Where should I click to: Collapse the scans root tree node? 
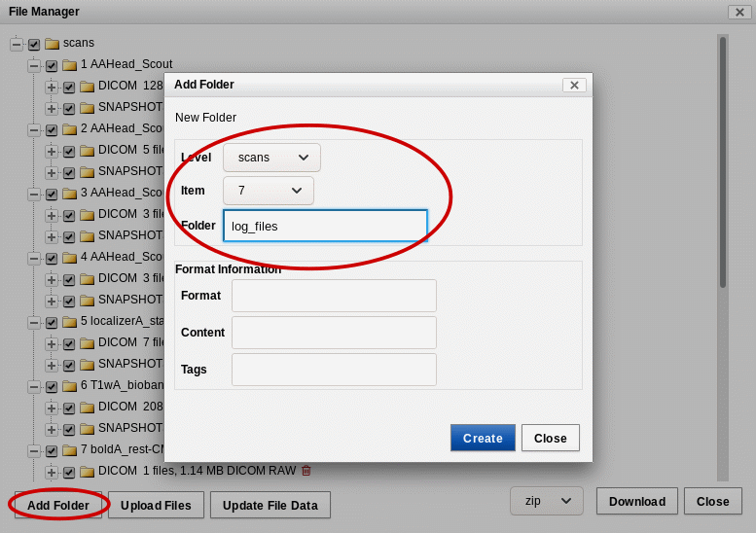point(17,44)
